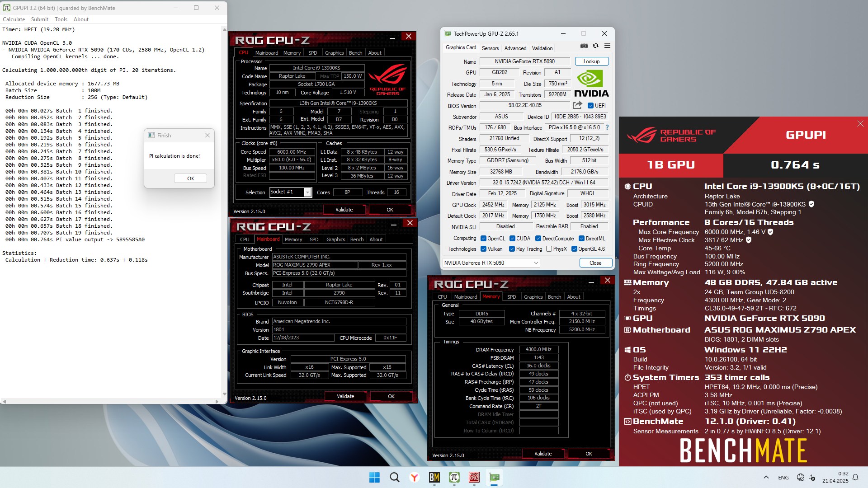Click the Finish dialog title icon

tap(151, 135)
